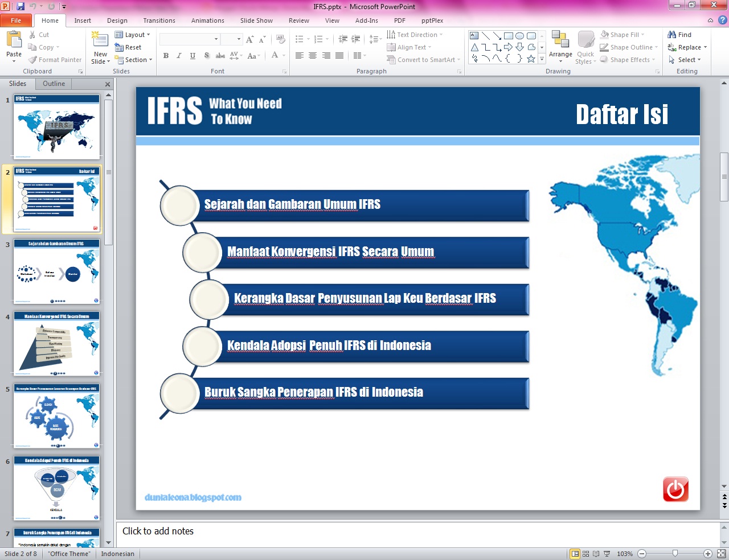The image size is (729, 560).
Task: Start Slide Show from the status bar
Action: (x=607, y=554)
